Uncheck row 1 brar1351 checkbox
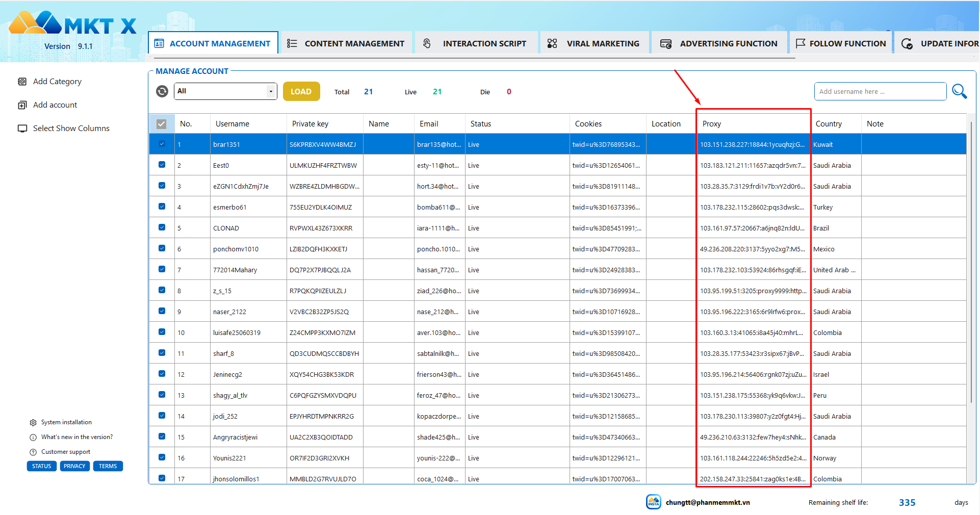This screenshot has height=515, width=980. (x=162, y=144)
